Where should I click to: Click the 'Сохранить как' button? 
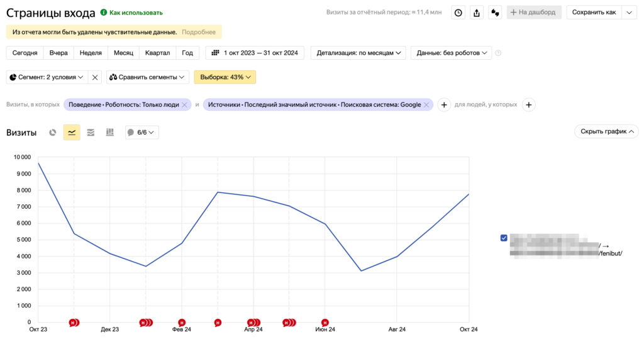[594, 13]
